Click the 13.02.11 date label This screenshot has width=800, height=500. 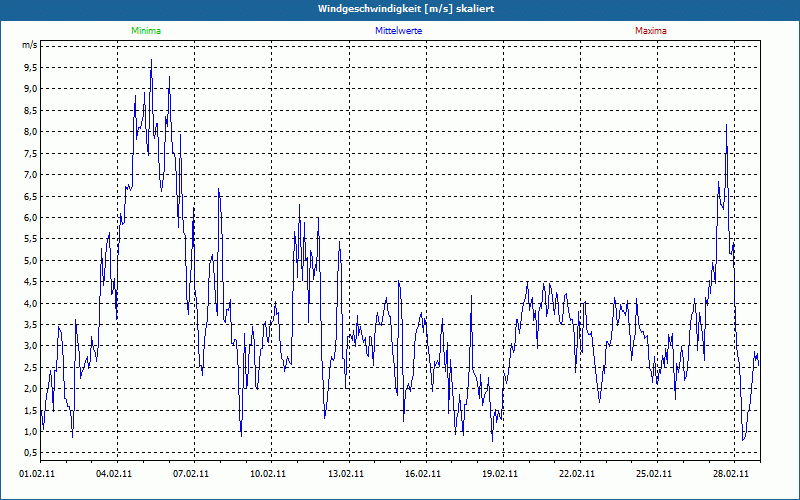click(x=346, y=473)
